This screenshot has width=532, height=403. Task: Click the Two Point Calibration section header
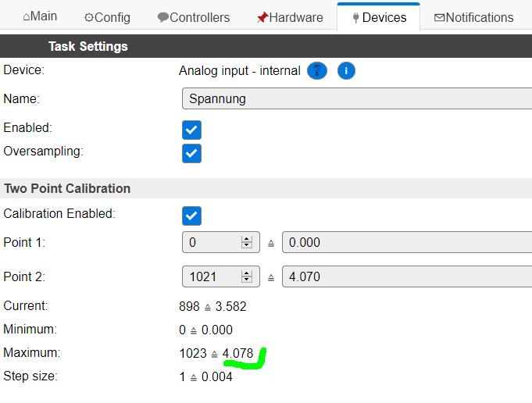click(x=266, y=188)
